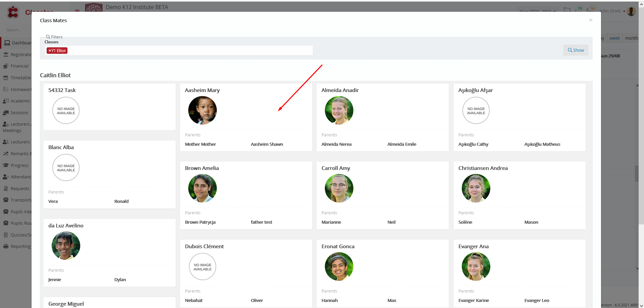Select parent father test
The image size is (644, 308).
pos(261,222)
